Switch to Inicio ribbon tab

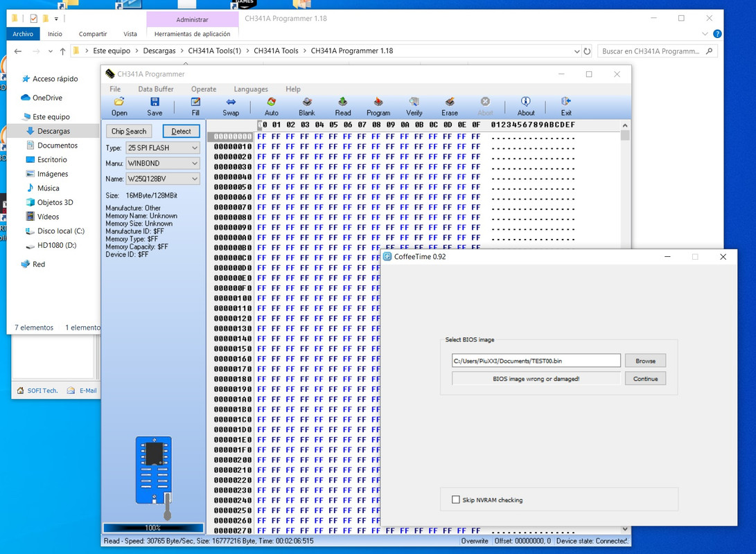tap(55, 34)
